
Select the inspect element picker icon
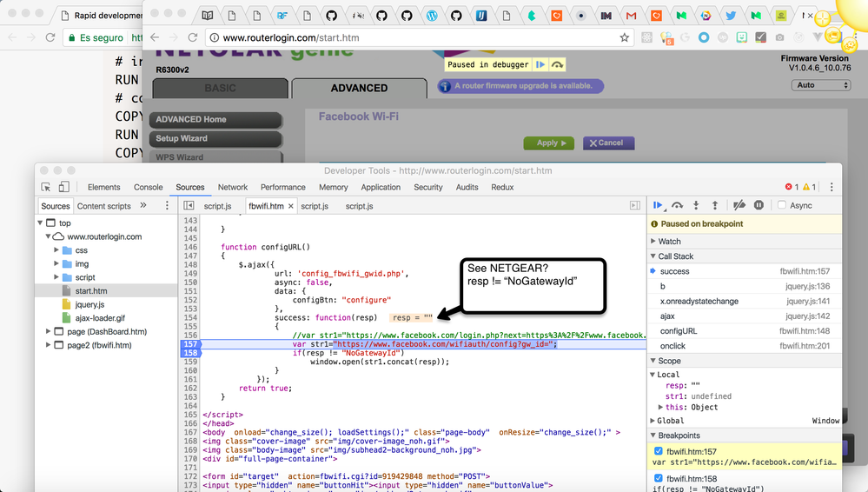click(x=46, y=187)
